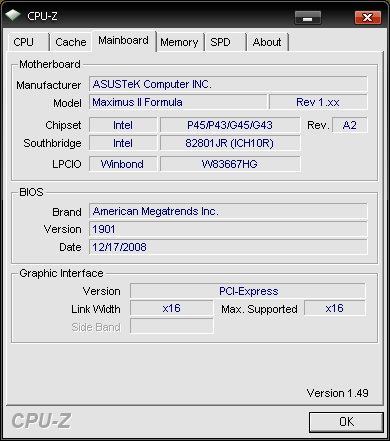Click the BIOS date 12/17/2008 field
Screen dimensions: 390x441
pyautogui.click(x=228, y=247)
